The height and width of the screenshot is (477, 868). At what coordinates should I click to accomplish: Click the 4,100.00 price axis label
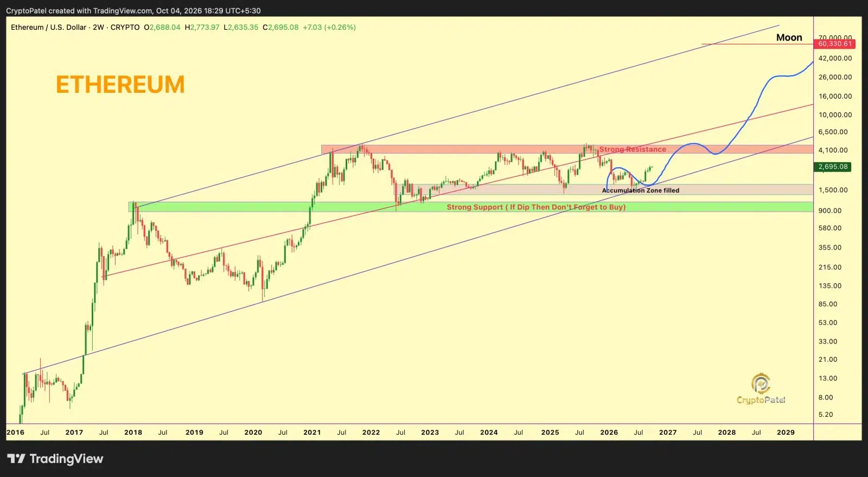[x=833, y=150]
